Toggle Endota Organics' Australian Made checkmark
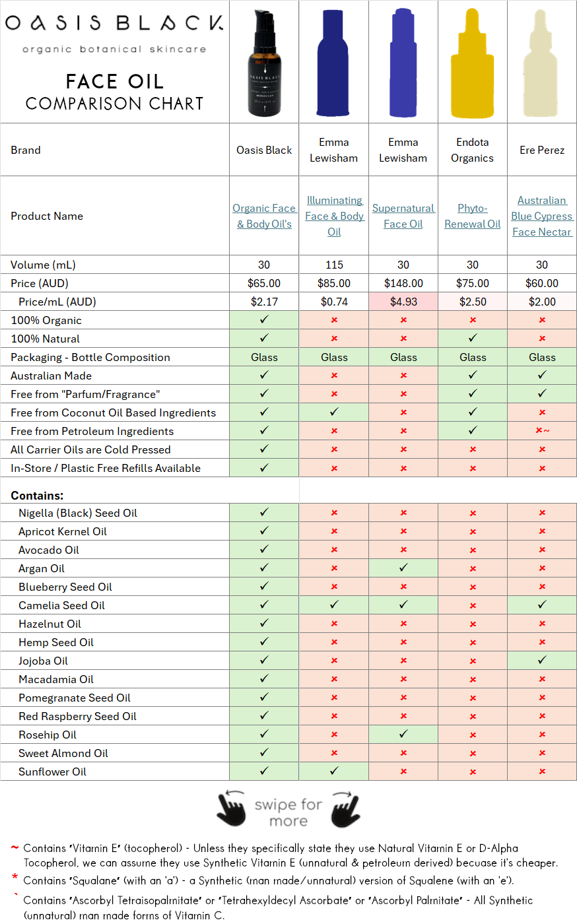 pos(473,375)
